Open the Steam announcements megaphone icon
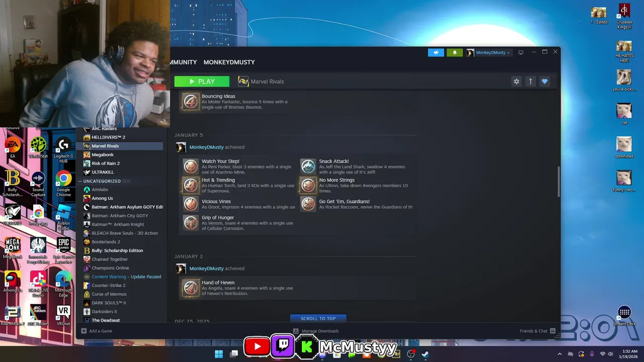The height and width of the screenshot is (362, 644). [x=436, y=52]
